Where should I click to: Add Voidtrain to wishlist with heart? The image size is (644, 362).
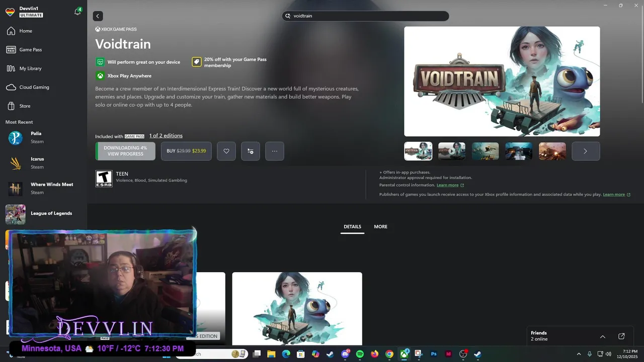(226, 151)
